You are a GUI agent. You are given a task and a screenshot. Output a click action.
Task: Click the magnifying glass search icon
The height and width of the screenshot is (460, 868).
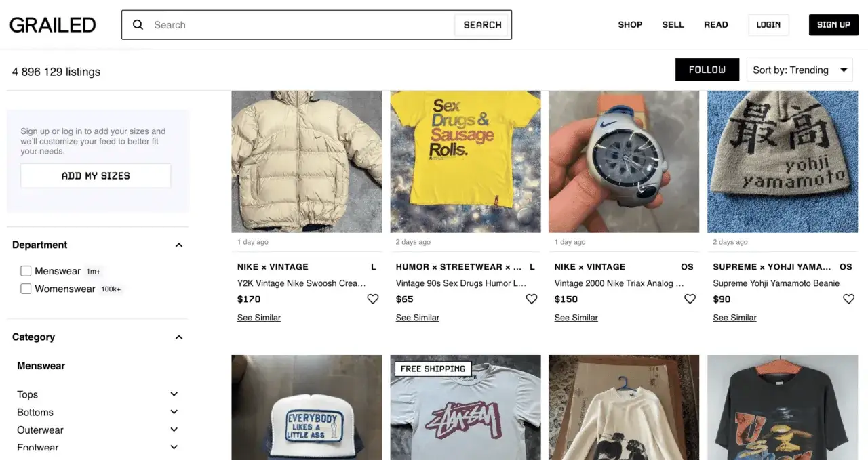tap(138, 25)
